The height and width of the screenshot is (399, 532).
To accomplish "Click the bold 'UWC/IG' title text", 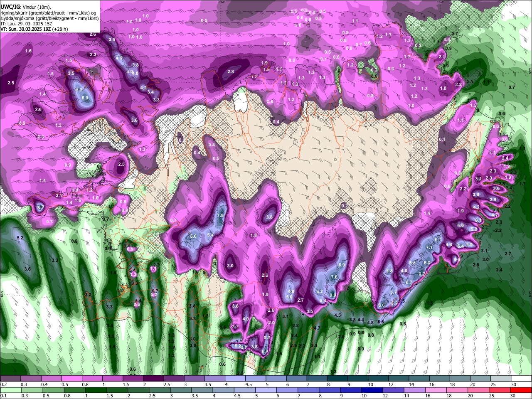I will click(x=10, y=7).
